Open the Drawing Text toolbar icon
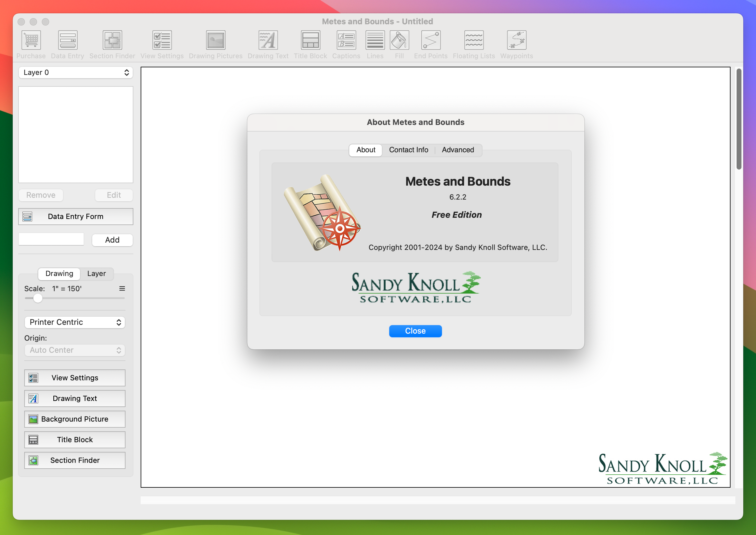The width and height of the screenshot is (756, 535). [x=268, y=40]
